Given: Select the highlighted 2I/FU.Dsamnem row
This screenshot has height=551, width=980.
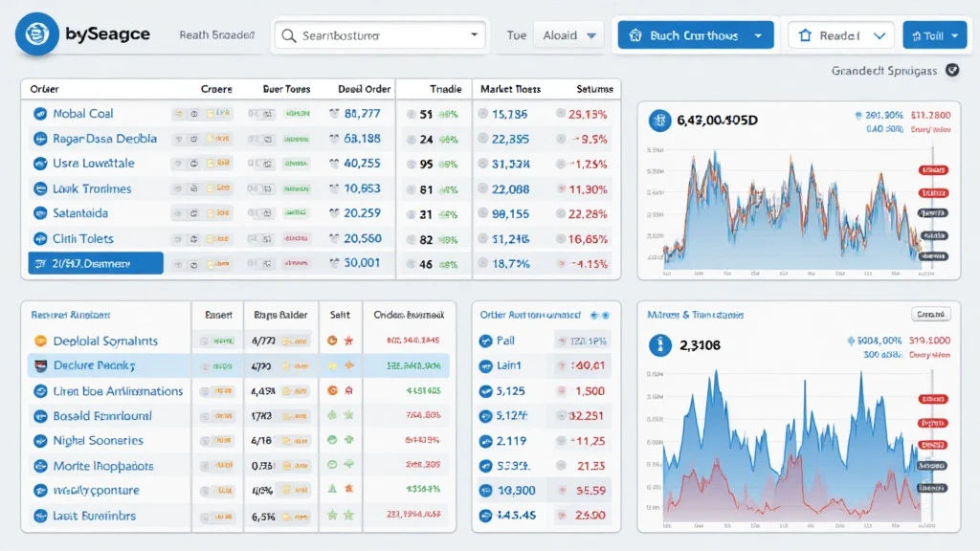Looking at the screenshot, I should (x=95, y=263).
